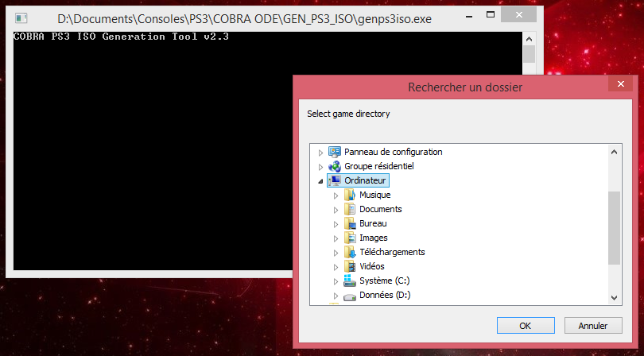Click the genps3iso.exe console window icon
This screenshot has height=356, width=644.
21,18
